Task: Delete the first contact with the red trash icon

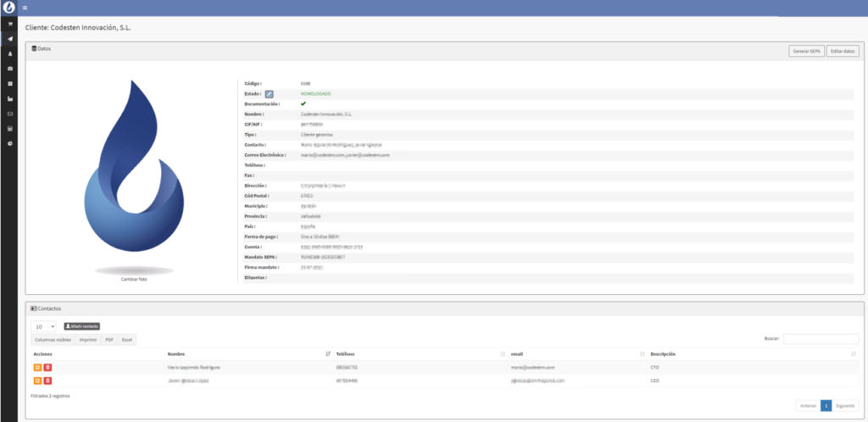Action: (x=47, y=367)
